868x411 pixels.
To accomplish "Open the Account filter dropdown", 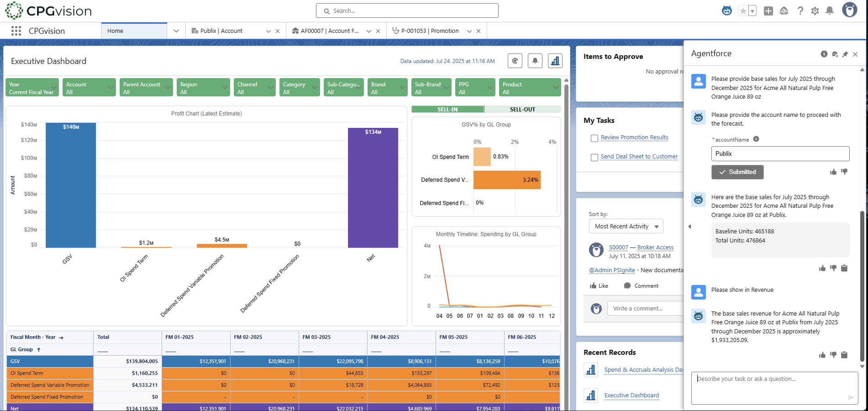I will tap(89, 88).
